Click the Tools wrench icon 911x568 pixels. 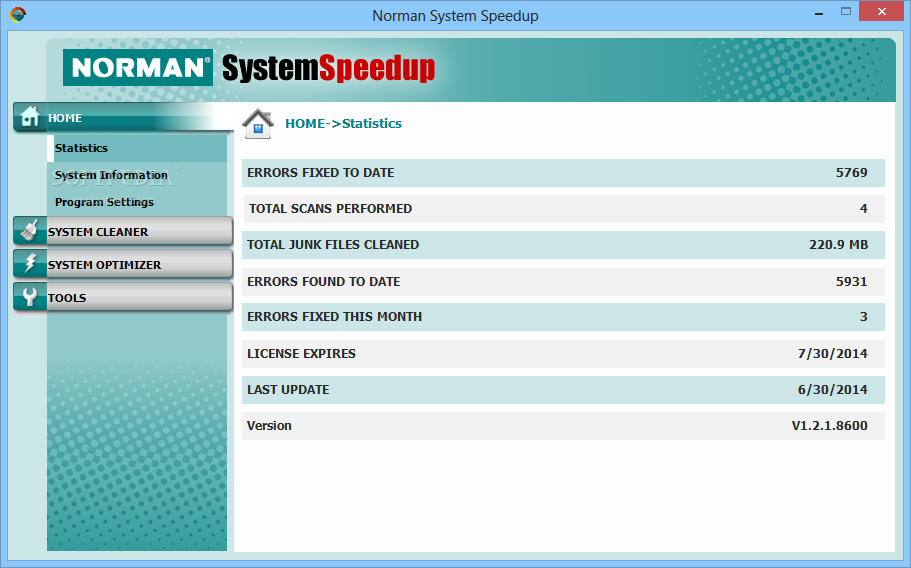(x=30, y=297)
